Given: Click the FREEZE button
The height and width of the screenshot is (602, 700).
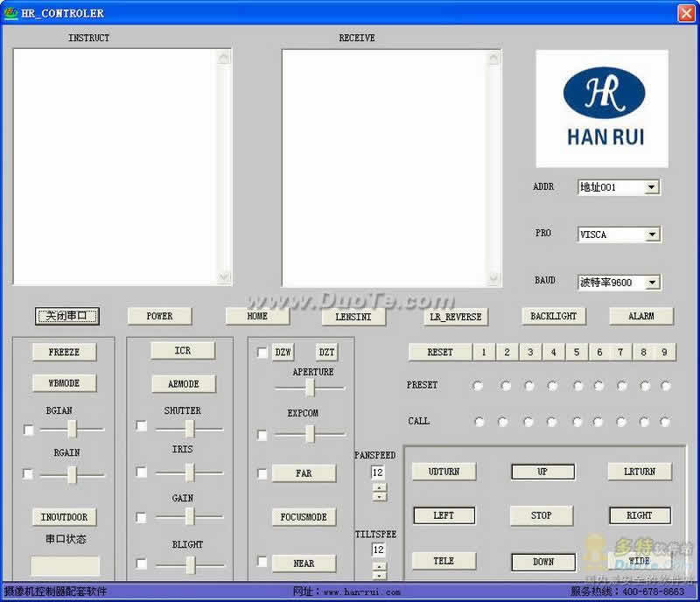Looking at the screenshot, I should tap(64, 352).
